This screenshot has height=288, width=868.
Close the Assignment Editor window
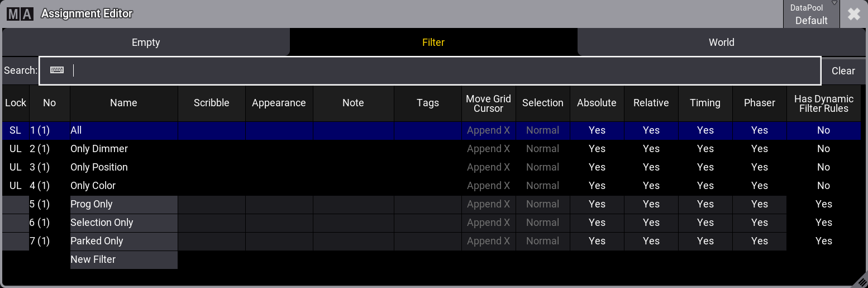[x=853, y=15]
